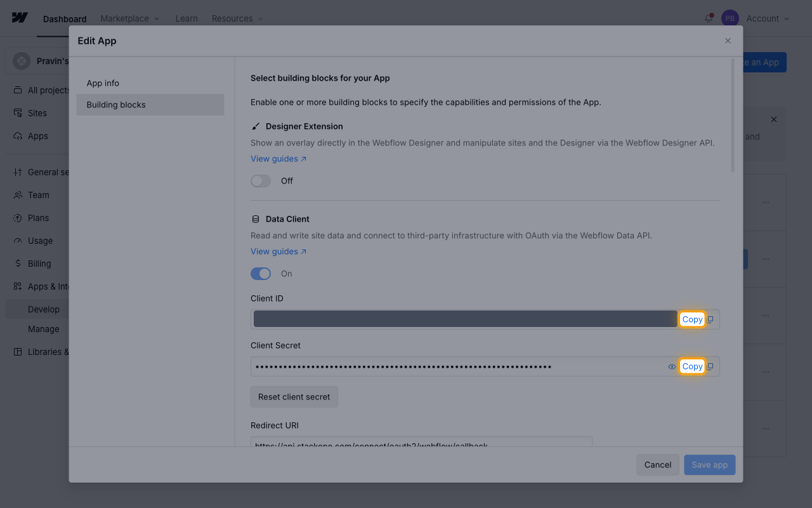Screen dimensions: 812x508
Task: Click the General settings sliders icon
Action: [x=18, y=172]
